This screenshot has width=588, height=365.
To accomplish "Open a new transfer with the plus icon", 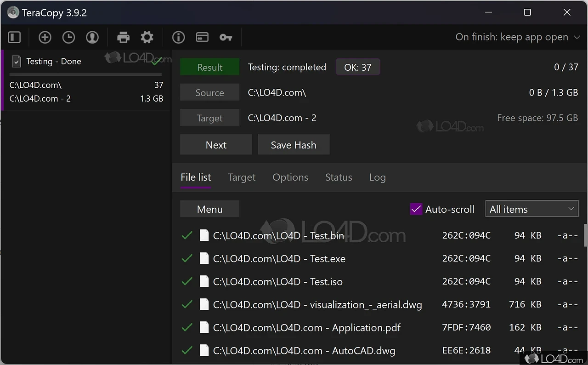I will pos(45,37).
